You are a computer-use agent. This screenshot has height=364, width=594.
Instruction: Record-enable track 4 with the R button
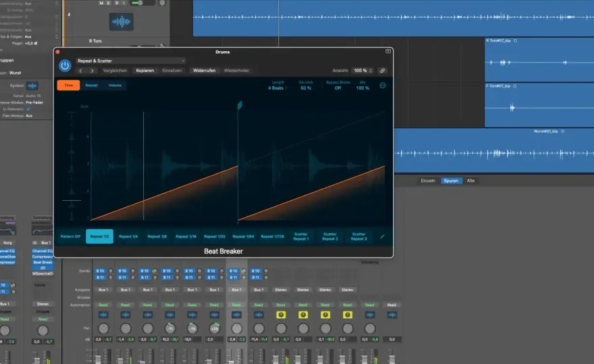116,3
